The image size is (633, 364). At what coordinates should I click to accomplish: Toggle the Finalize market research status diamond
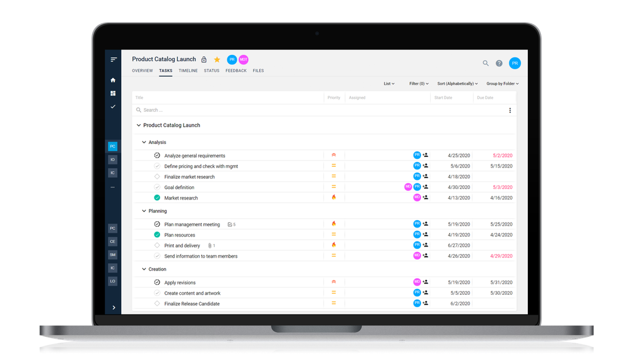157,176
